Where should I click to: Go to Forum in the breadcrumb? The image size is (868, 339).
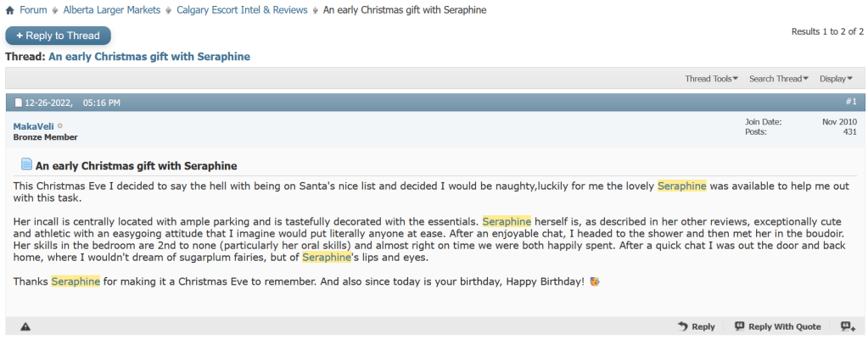point(33,10)
